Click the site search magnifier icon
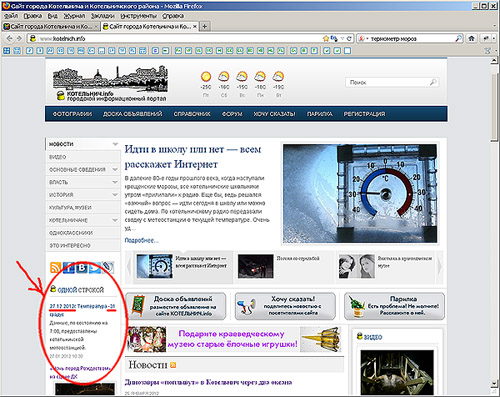 (433, 82)
